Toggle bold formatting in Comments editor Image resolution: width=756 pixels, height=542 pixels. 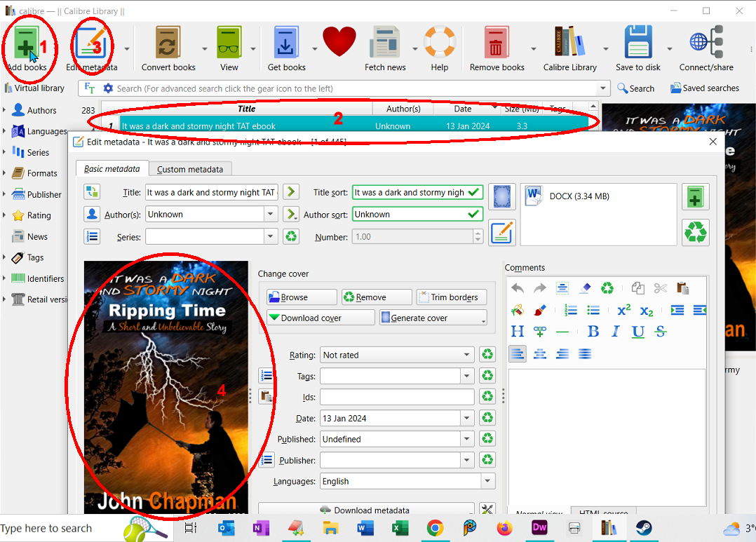(x=593, y=332)
